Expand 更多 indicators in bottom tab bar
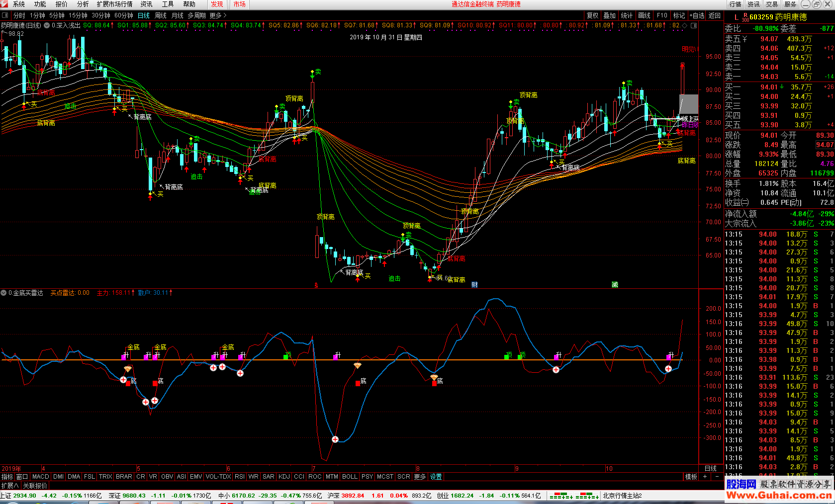835x504 pixels. pos(420,477)
